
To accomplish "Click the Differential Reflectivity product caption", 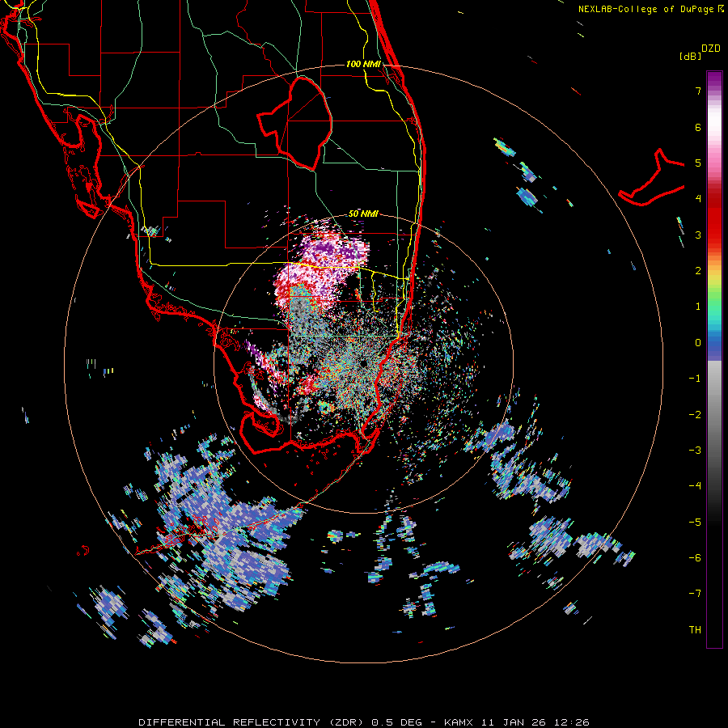I will (364, 722).
